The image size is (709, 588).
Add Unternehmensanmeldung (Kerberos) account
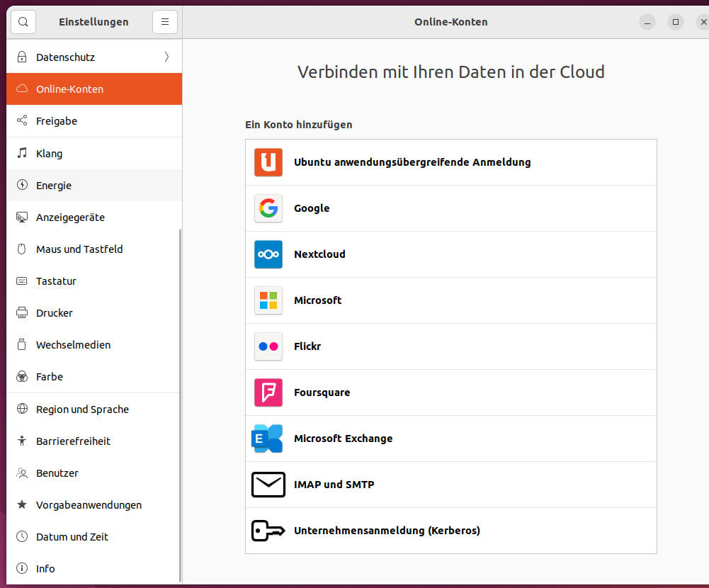point(450,531)
